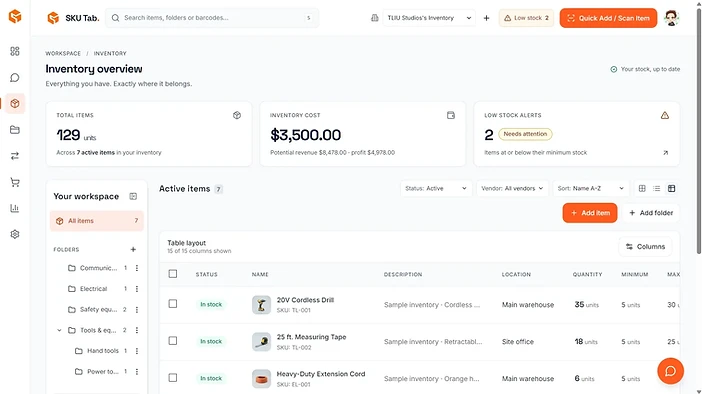702x394 pixels.
Task: Click the search items input field
Action: coord(212,18)
